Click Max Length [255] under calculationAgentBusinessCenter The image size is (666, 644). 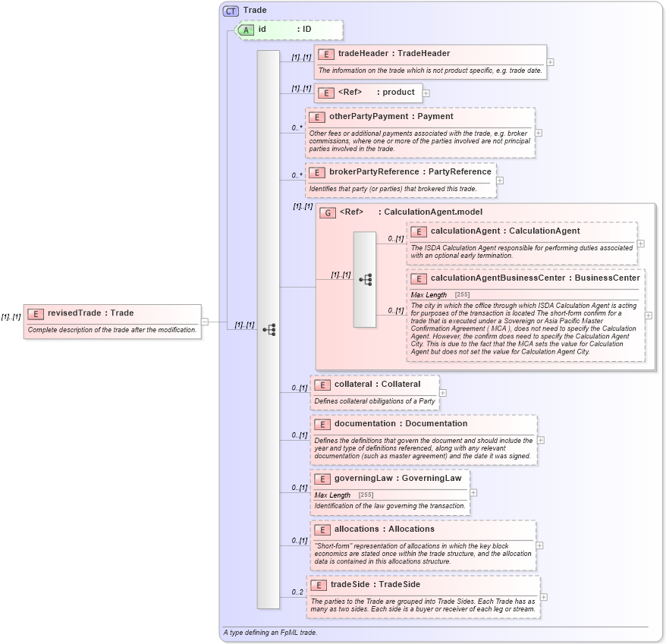[441, 295]
